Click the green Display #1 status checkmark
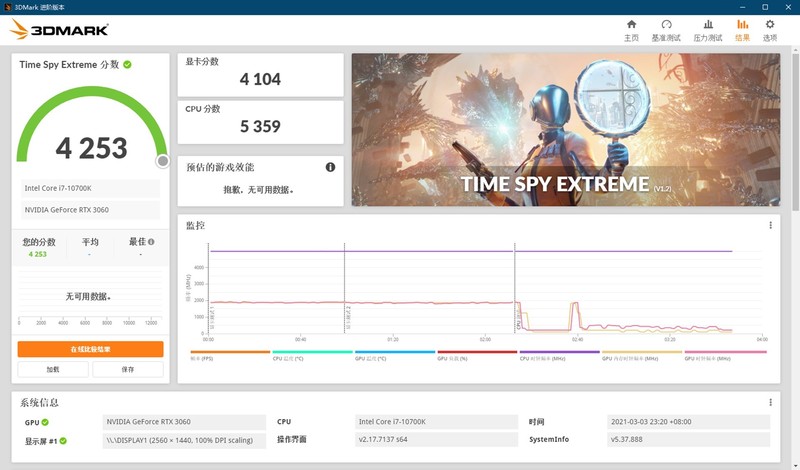Image resolution: width=800 pixels, height=470 pixels. point(63,440)
